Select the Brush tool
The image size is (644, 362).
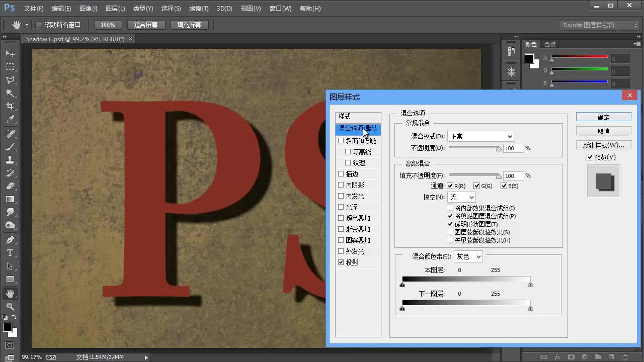pos(10,147)
